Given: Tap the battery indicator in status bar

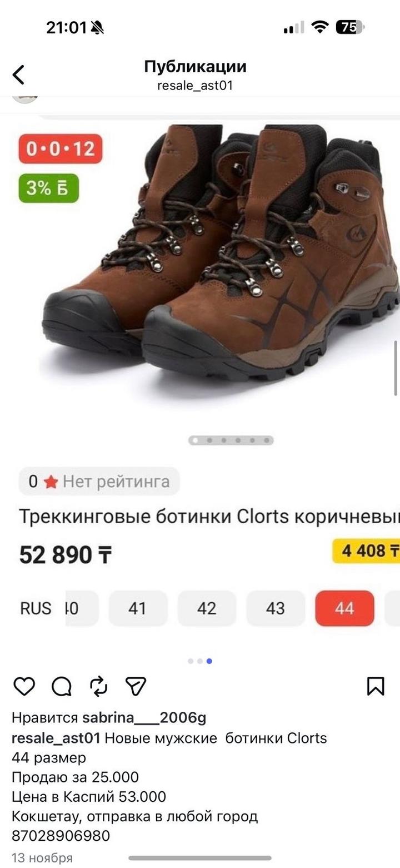Looking at the screenshot, I should [350, 27].
